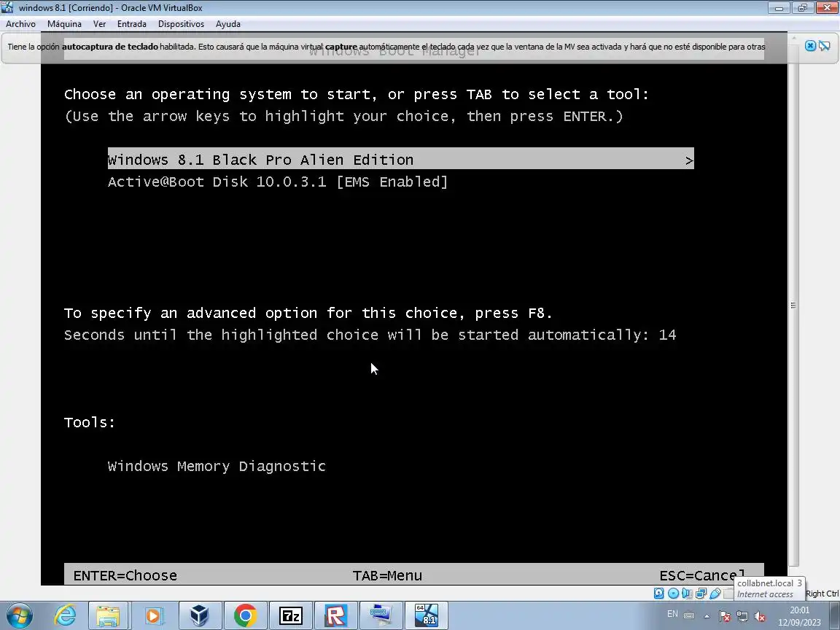Select Windows 8.1 Black Pro Alien Edition entry
The height and width of the screenshot is (630, 840).
[401, 159]
